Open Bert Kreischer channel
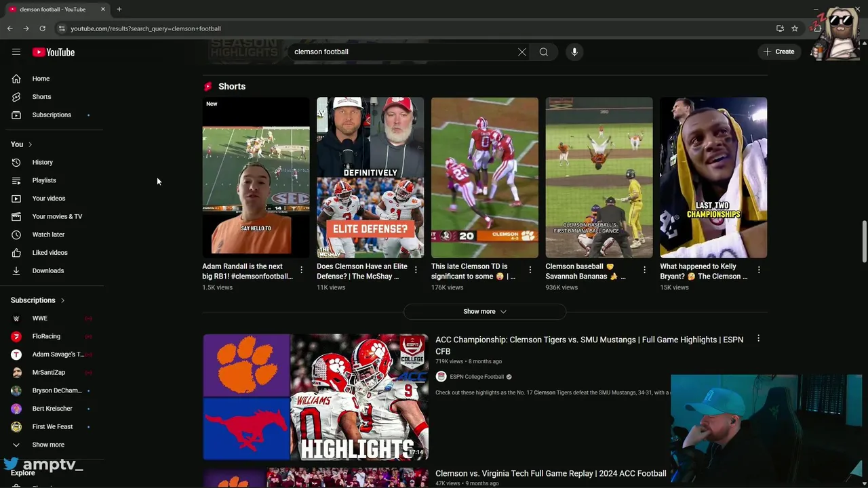868x488 pixels. pos(52,409)
